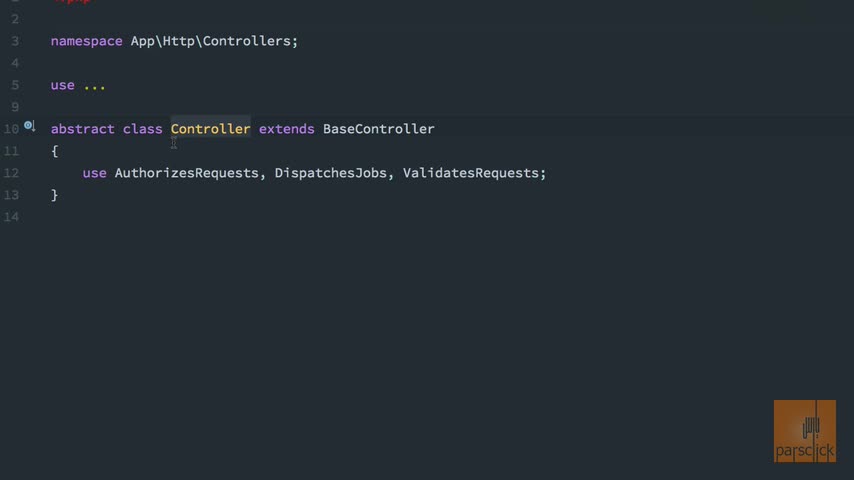Click the abstract keyword on line 10
854x480 pixels.
[x=83, y=129]
